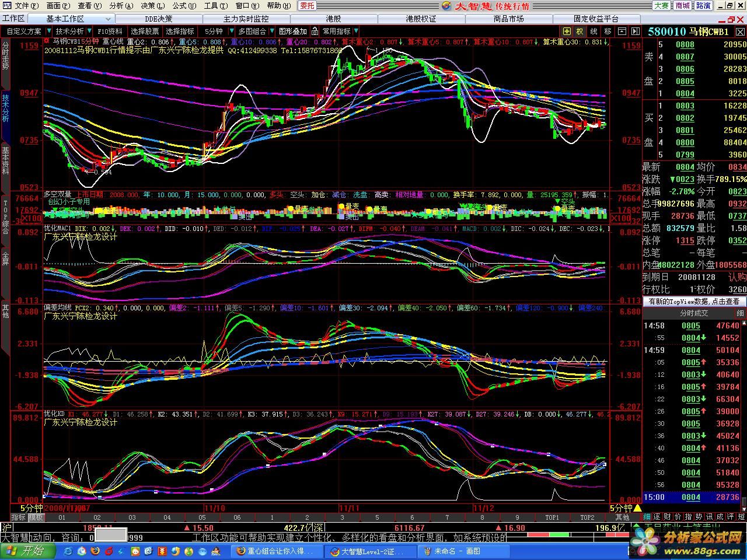Click the 细 button beside 分时成交 header
The image size is (747, 560).
(740, 313)
